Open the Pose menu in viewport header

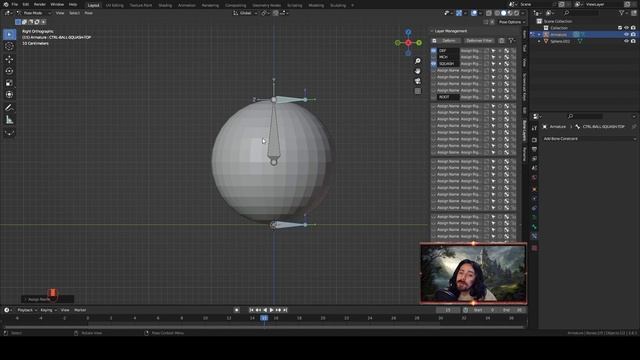point(89,13)
